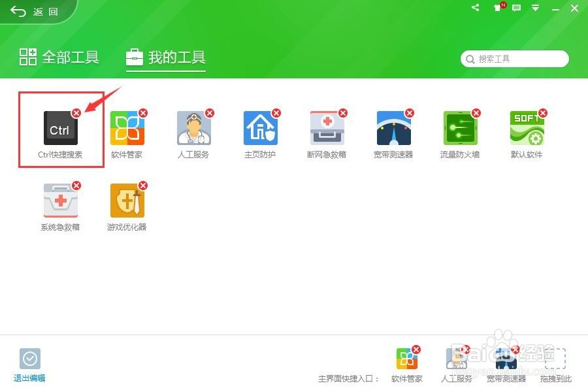Launch the 断网急救箱 tool
This screenshot has height=392, width=588.
point(327,129)
